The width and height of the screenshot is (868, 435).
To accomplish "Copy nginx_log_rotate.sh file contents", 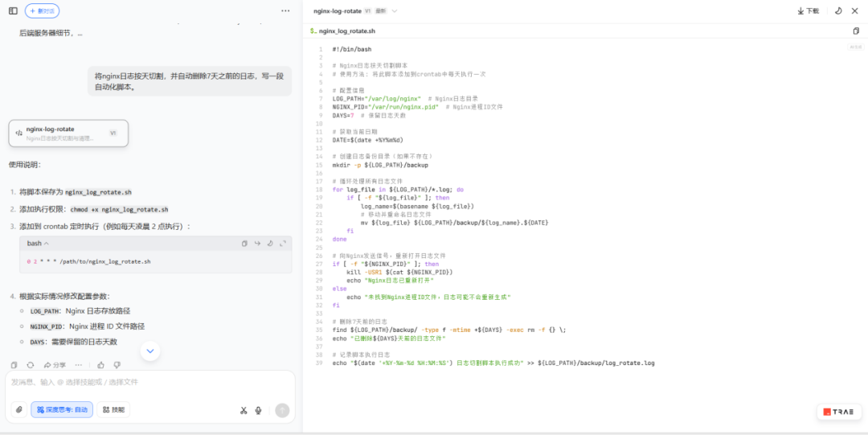I will pos(856,31).
